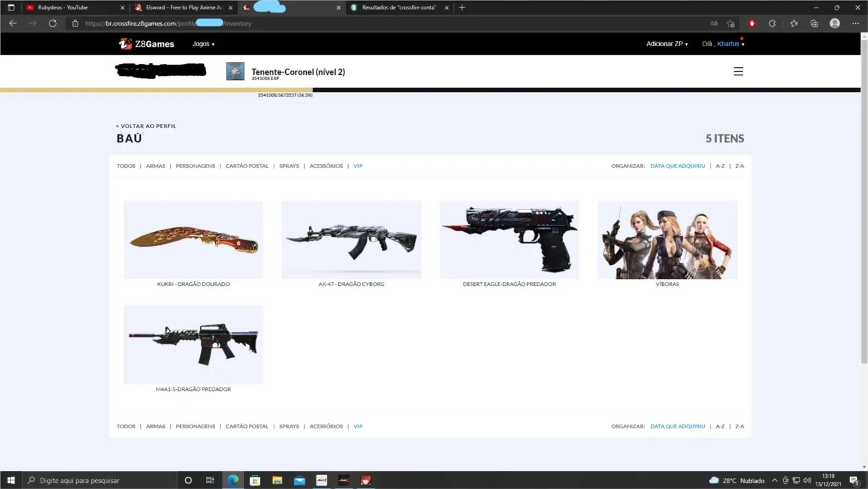View site information via the lock icon

pos(75,23)
